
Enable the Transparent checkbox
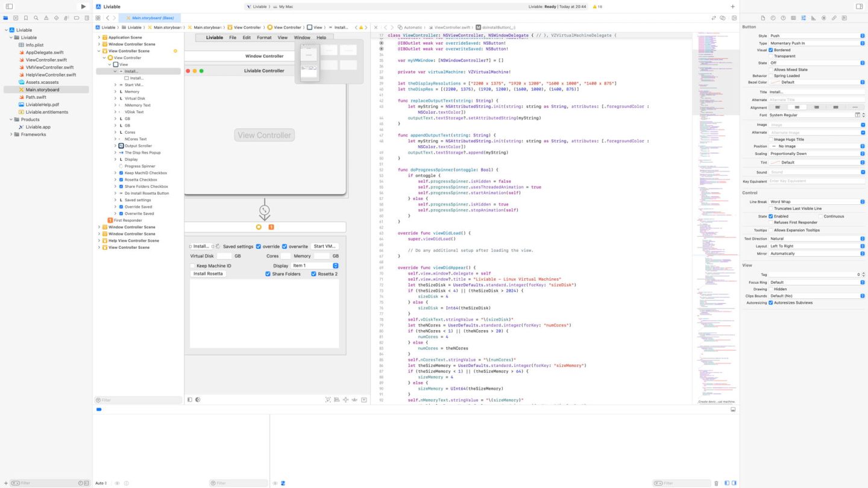coord(771,56)
